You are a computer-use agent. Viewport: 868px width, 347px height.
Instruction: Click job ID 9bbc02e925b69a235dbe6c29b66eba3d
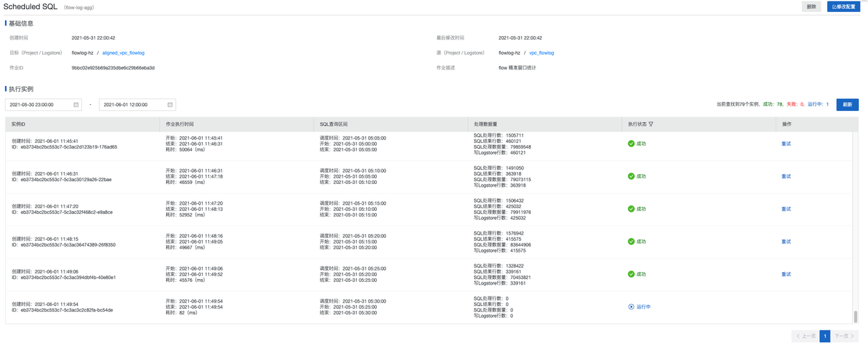click(113, 68)
